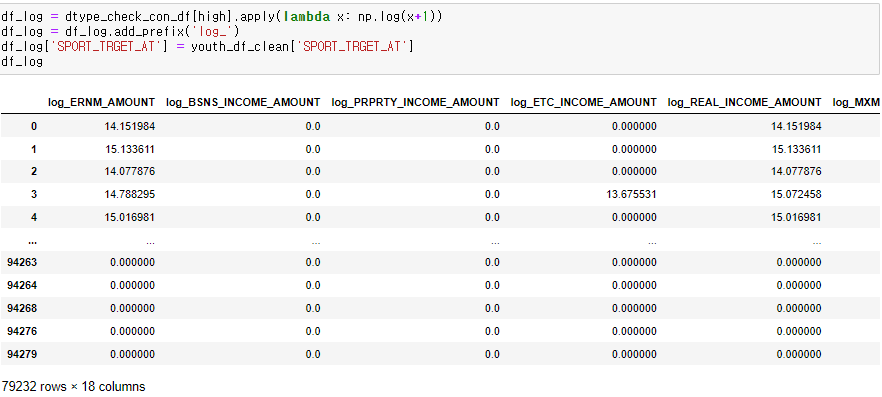Select the log_REAL_INCOME_AMOUNT column header
This screenshot has height=397, width=882.
point(744,102)
